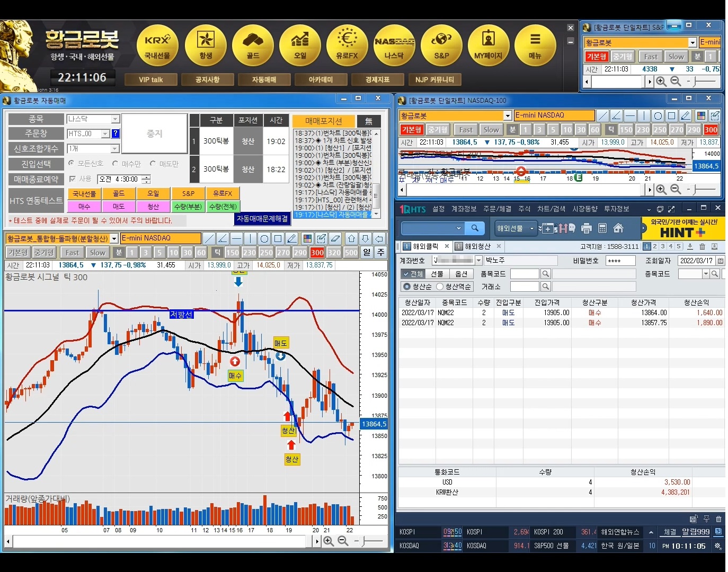Click left arrow icon in main chart toolbar

379,238
